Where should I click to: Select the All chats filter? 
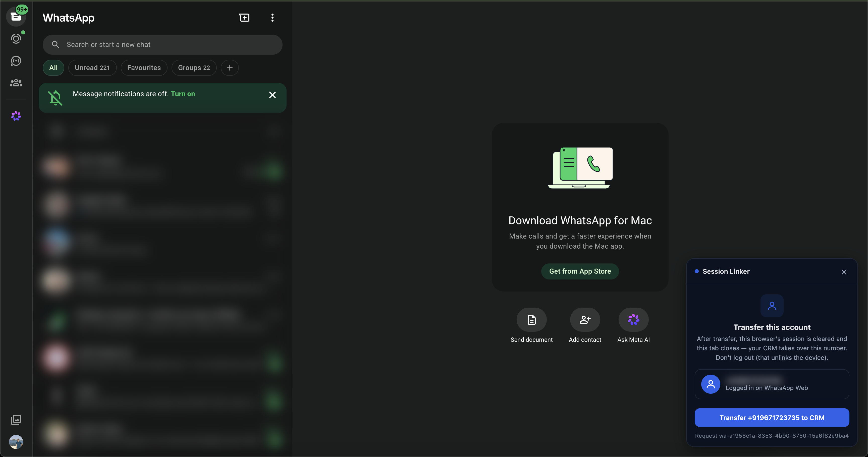pyautogui.click(x=53, y=68)
